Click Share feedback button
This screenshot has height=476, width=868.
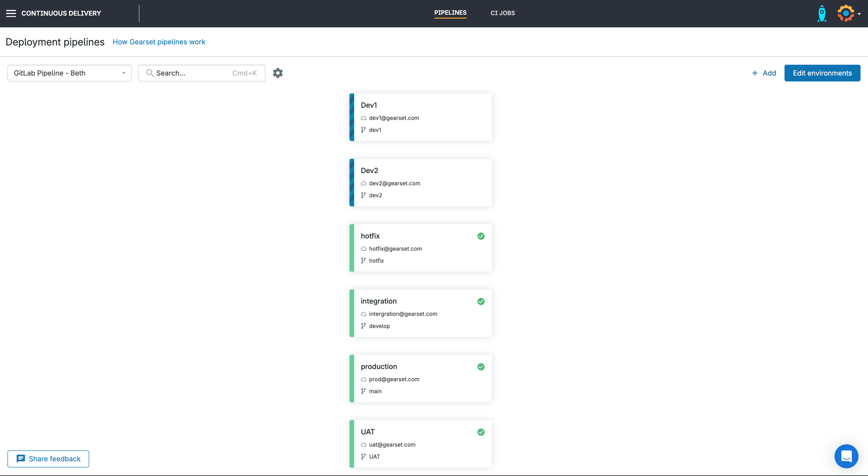(x=48, y=459)
